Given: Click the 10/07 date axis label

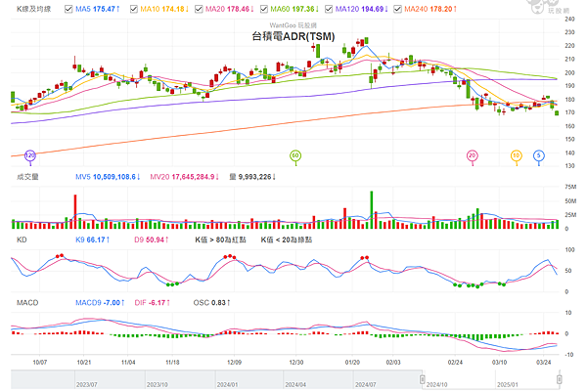Looking at the screenshot, I should pos(40,363).
